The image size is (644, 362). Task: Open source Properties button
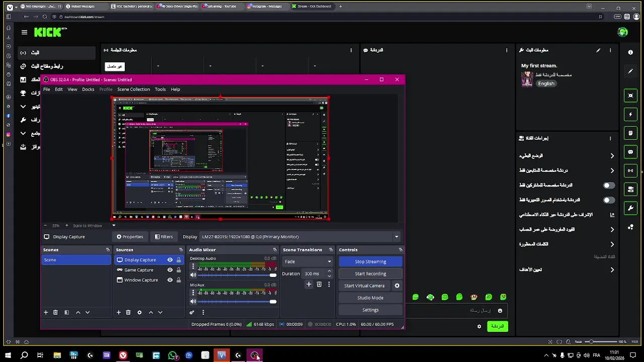(x=130, y=237)
